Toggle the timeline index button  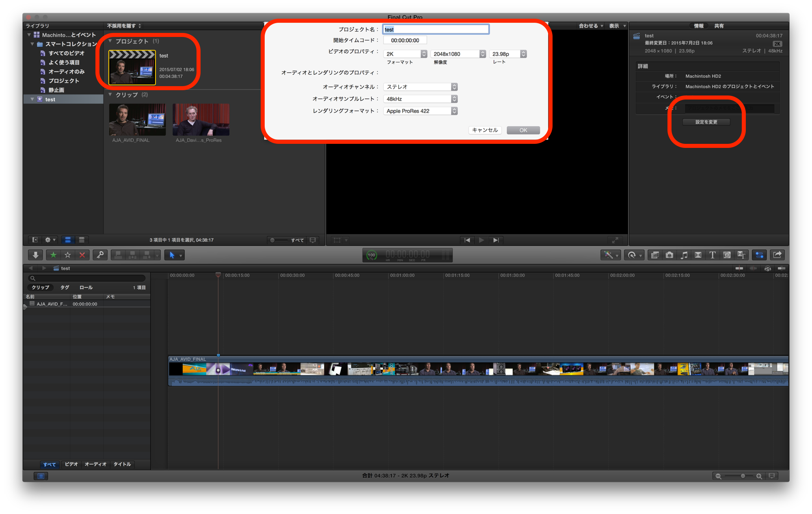[41, 476]
